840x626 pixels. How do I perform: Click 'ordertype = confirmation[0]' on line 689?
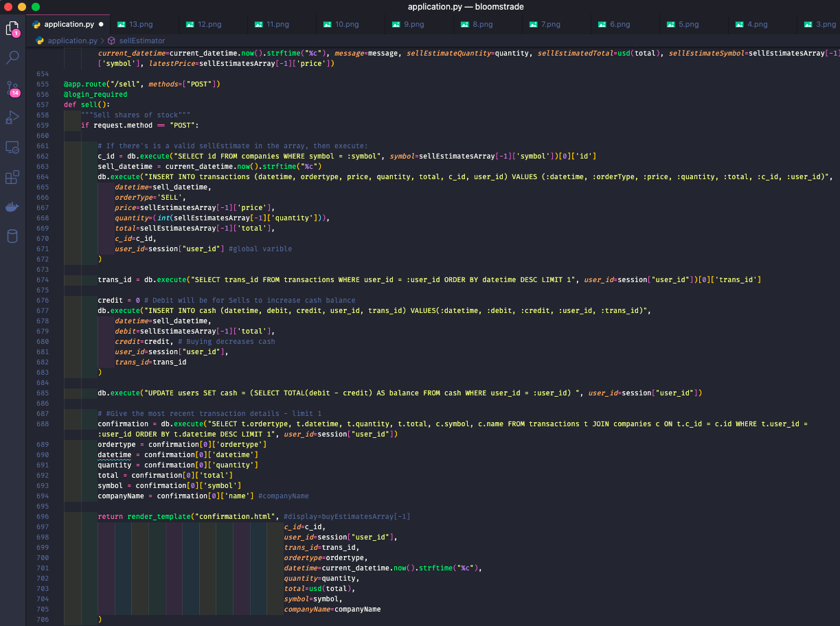(152, 444)
